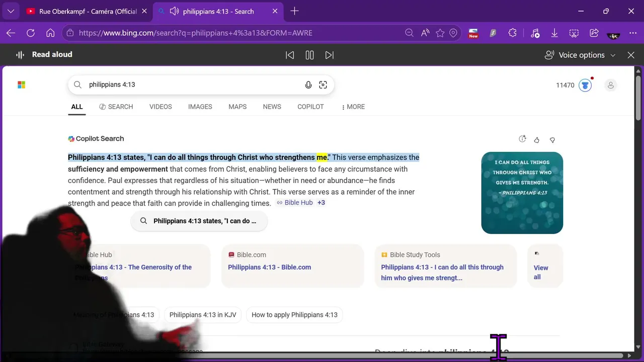Open the media control music icon

[x=535, y=33]
